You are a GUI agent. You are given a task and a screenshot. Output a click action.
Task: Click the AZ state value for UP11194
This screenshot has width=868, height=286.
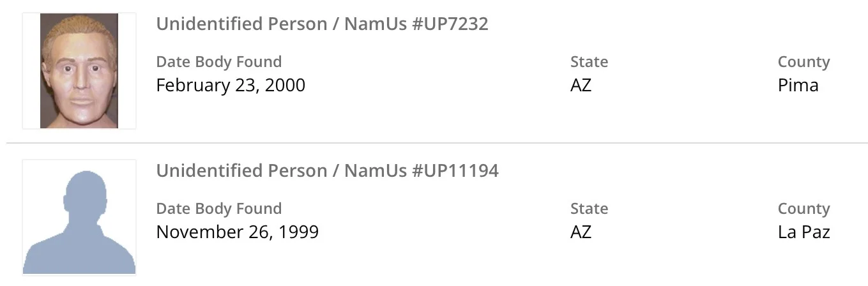click(x=581, y=232)
